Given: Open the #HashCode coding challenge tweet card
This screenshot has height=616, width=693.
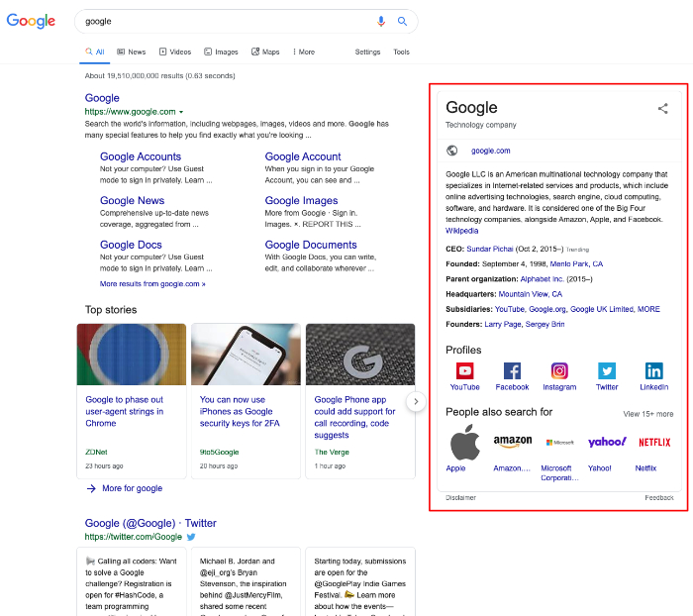Looking at the screenshot, I should click(132, 581).
